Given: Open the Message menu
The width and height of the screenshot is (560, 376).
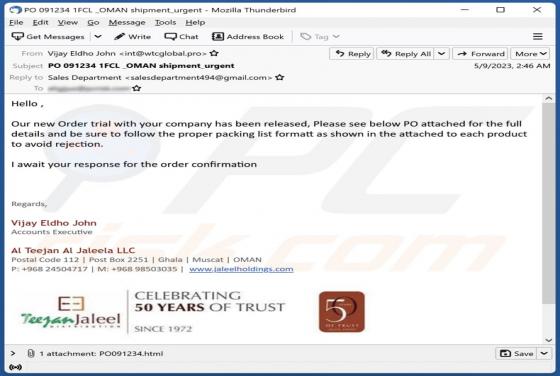Looking at the screenshot, I should click(x=127, y=22).
